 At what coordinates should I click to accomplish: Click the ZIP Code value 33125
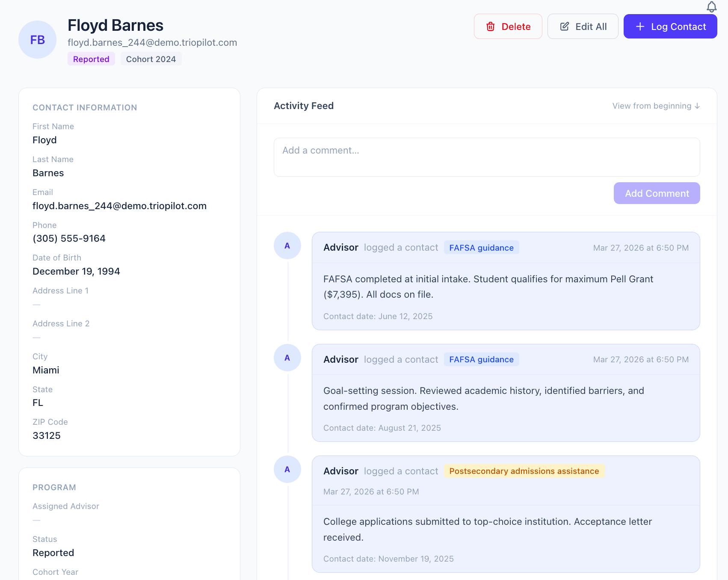coord(47,436)
